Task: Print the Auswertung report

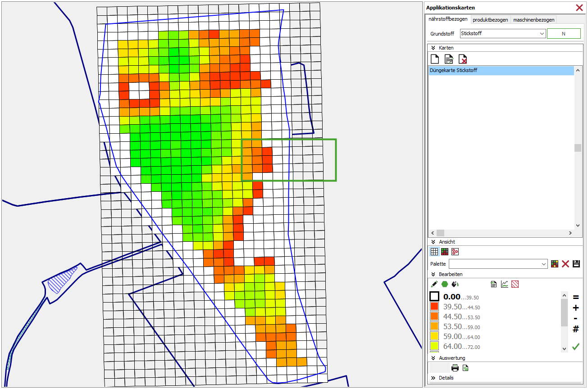Action: pyautogui.click(x=455, y=368)
